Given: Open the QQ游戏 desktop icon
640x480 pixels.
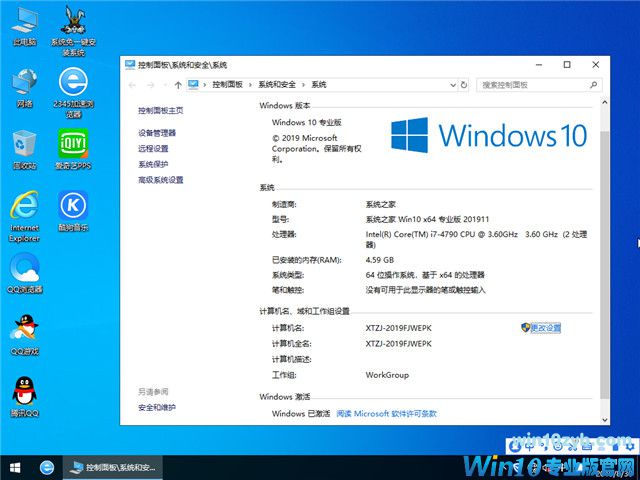Looking at the screenshot, I should pos(24,335).
